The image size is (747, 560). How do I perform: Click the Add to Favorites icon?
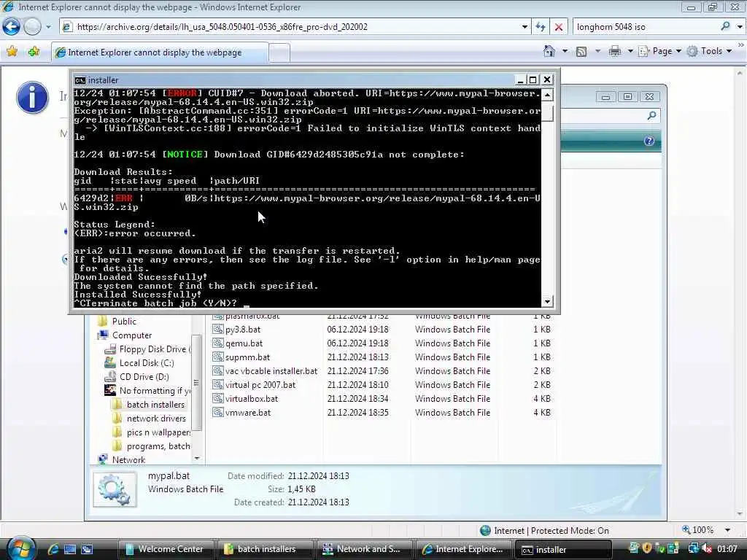34,52
